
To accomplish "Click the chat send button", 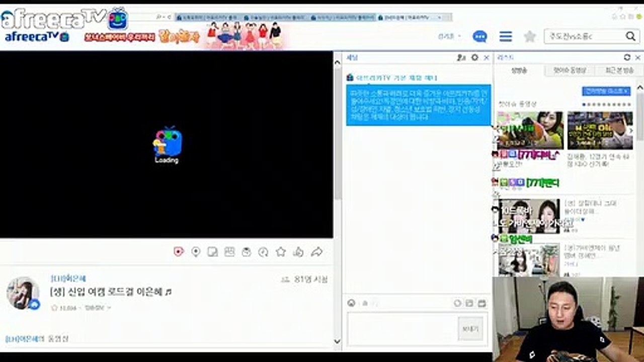I will click(470, 329).
